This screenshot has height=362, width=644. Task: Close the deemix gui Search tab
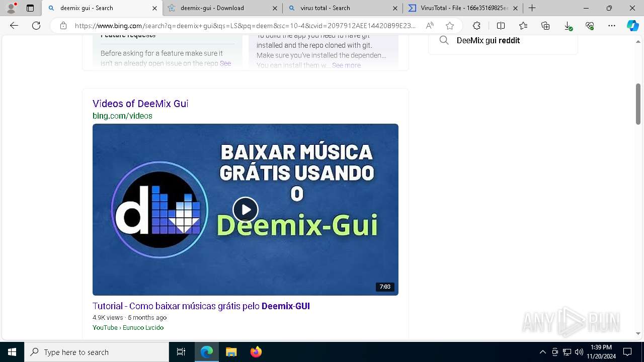pos(154,8)
